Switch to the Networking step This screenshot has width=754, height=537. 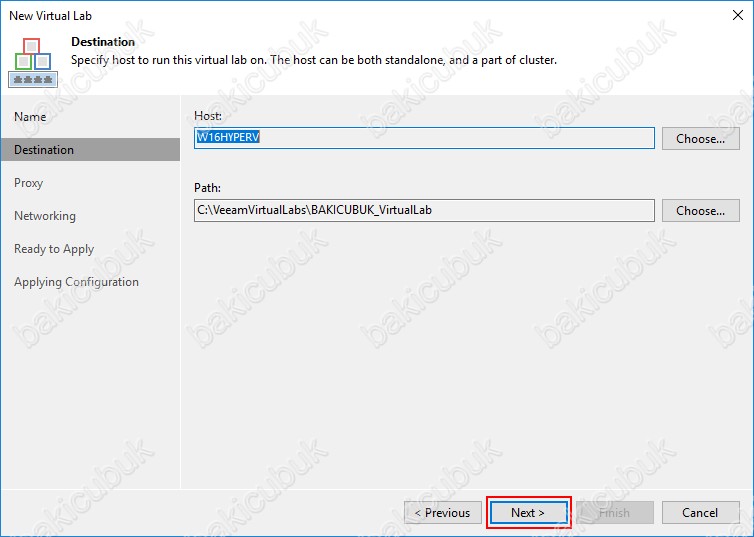[45, 216]
